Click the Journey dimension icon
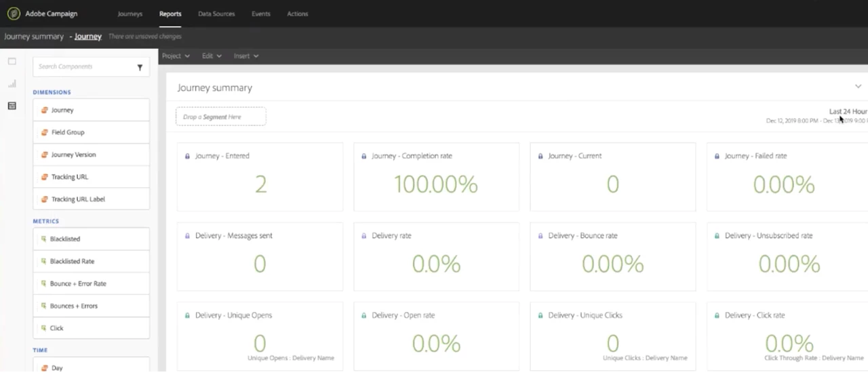 45,110
